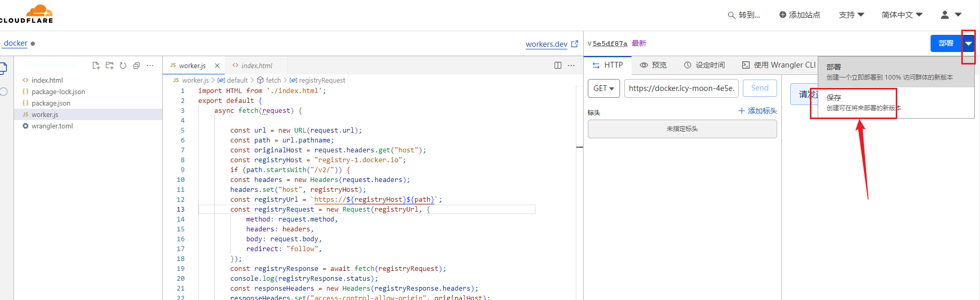The width and height of the screenshot is (980, 300).
Task: Click line number 13 in the gutter
Action: click(180, 210)
